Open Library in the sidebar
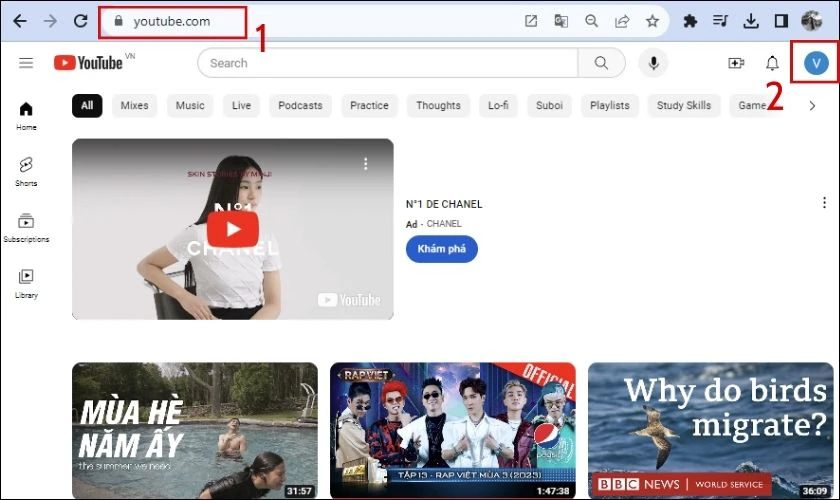Image resolution: width=840 pixels, height=500 pixels. pyautogui.click(x=26, y=284)
